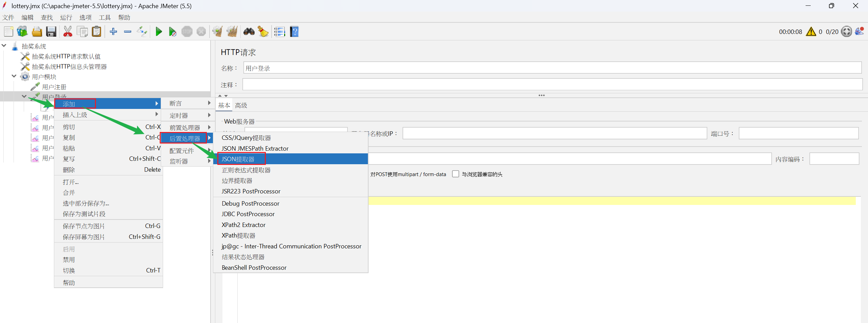
Task: Click the JMeter feather logo icon
Action: (x=860, y=31)
